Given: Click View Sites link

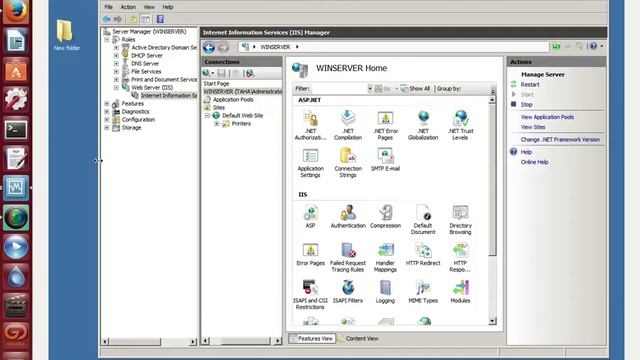Looking at the screenshot, I should click(x=533, y=127).
